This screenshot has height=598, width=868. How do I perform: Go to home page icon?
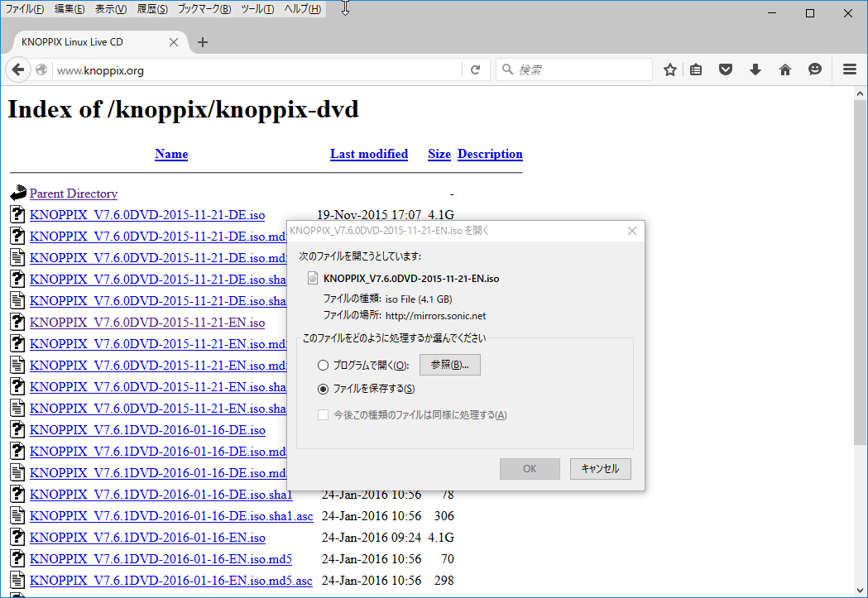click(785, 69)
